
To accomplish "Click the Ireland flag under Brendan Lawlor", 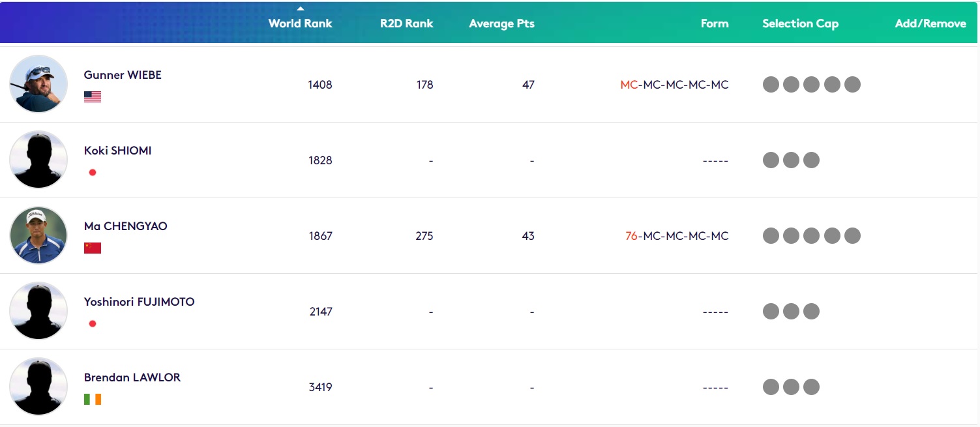I will pyautogui.click(x=93, y=400).
